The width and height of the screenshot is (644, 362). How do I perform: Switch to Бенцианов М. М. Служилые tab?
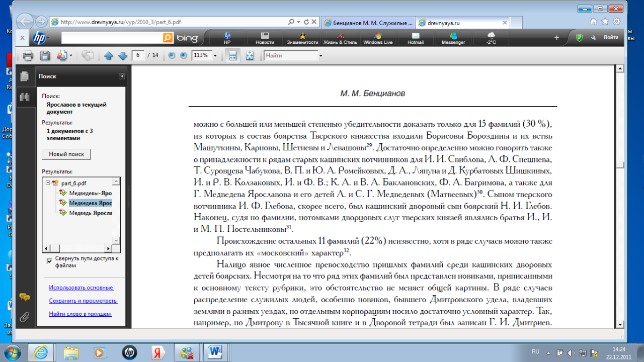(x=368, y=23)
